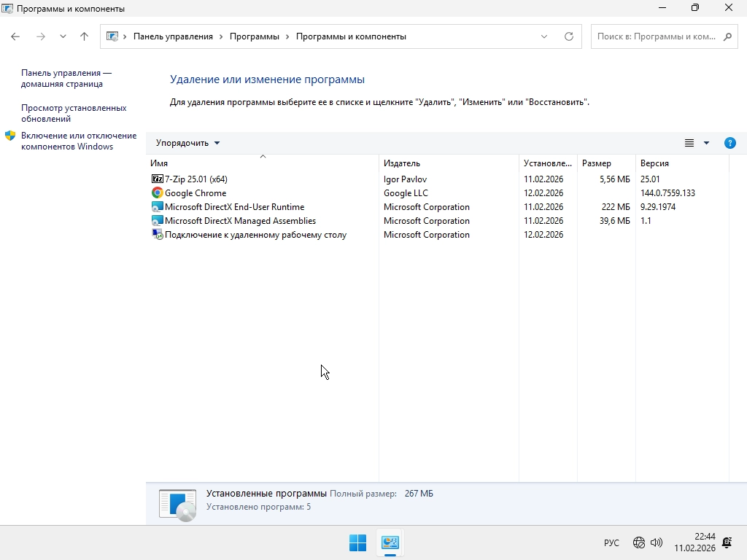Open help with the blue question mark
This screenshot has width=747, height=560.
tap(729, 143)
